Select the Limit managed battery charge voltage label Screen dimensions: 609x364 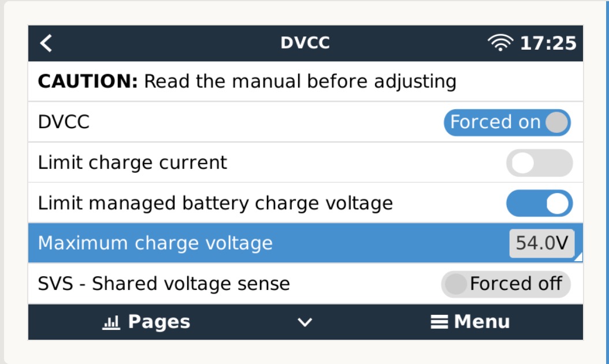tap(215, 203)
